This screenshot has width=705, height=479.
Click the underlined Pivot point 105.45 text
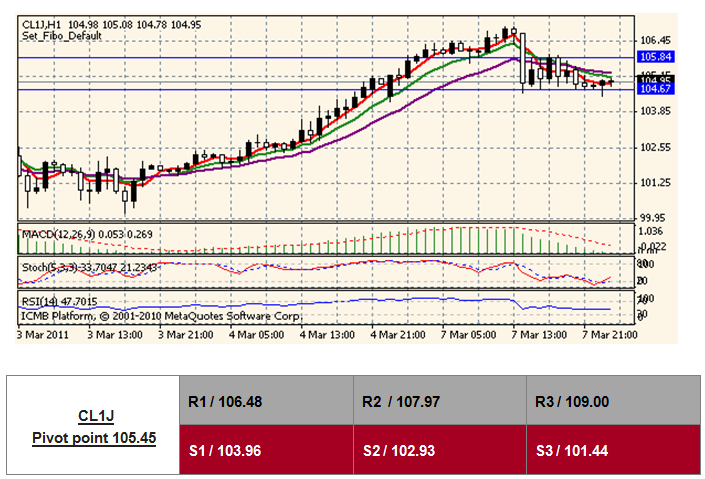point(95,437)
